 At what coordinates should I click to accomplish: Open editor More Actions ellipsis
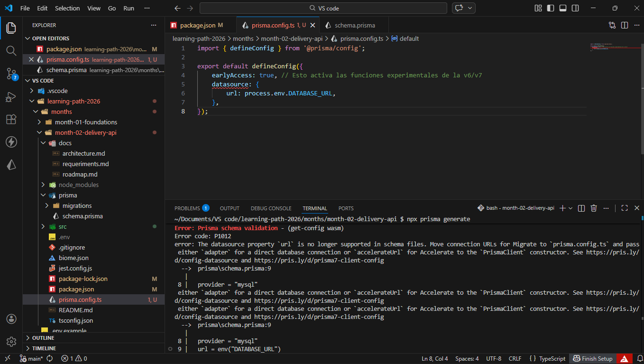636,25
